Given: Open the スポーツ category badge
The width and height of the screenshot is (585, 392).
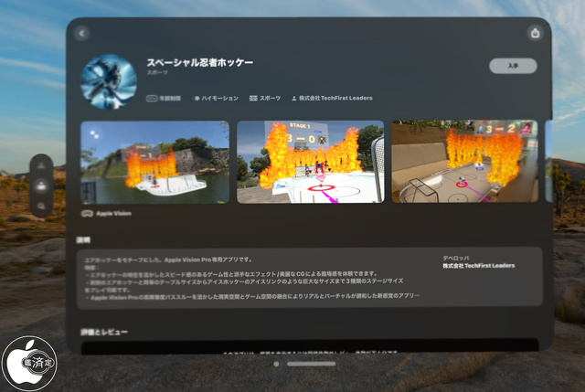Looking at the screenshot, I should (x=265, y=98).
